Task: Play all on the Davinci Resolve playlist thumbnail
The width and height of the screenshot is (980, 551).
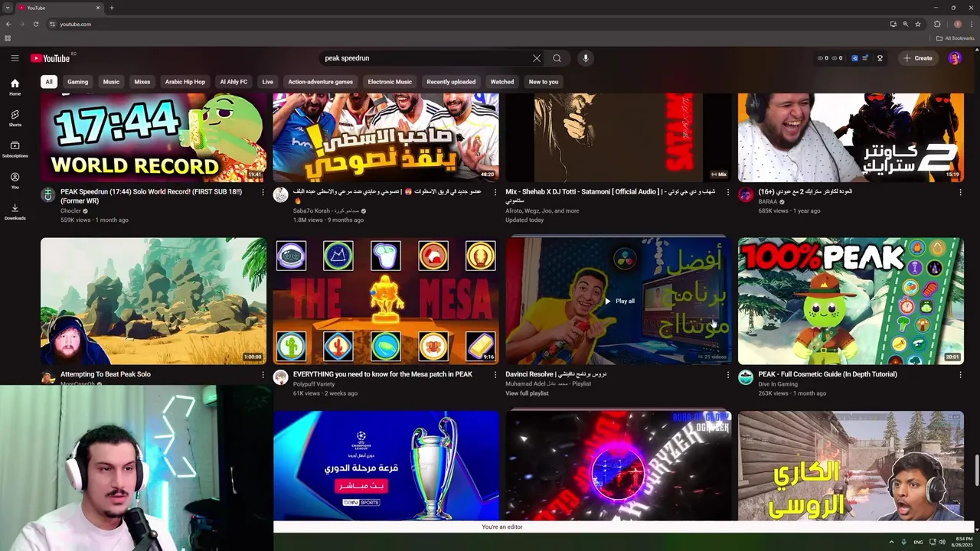Action: point(619,301)
